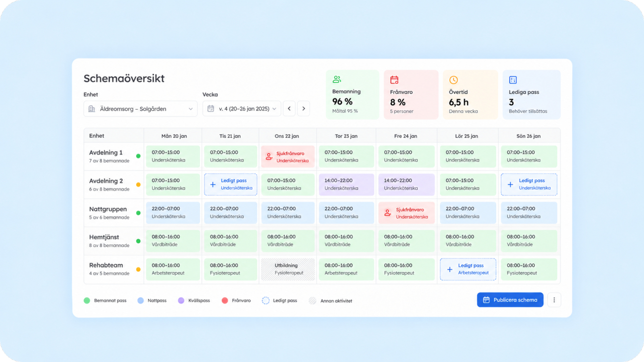The height and width of the screenshot is (362, 644).
Task: Click the Bemanning people icon
Action: pos(337,79)
